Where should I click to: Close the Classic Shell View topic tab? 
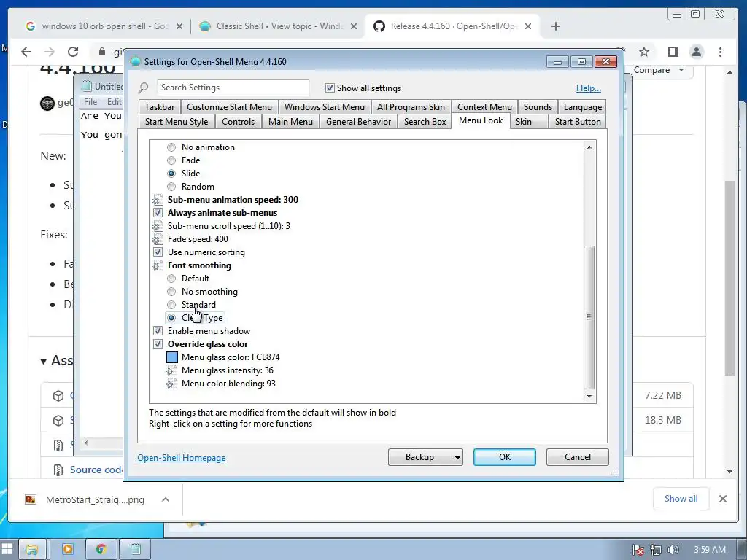pos(354,26)
